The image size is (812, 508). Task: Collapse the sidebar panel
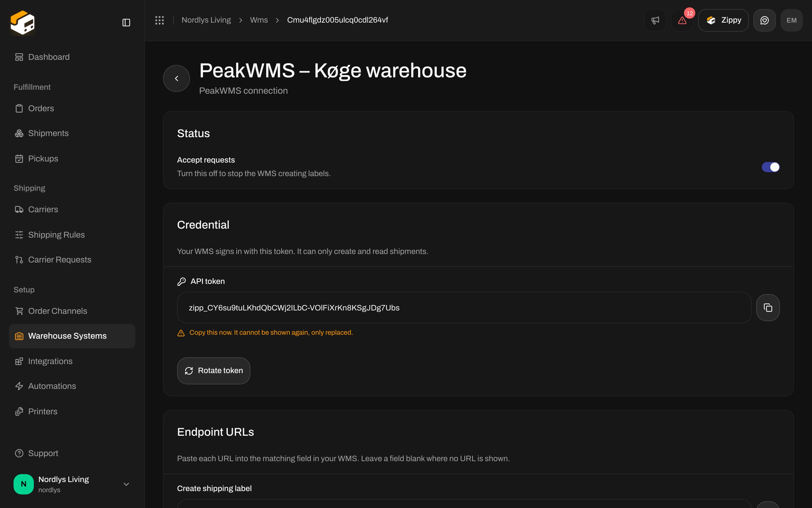pyautogui.click(x=126, y=23)
